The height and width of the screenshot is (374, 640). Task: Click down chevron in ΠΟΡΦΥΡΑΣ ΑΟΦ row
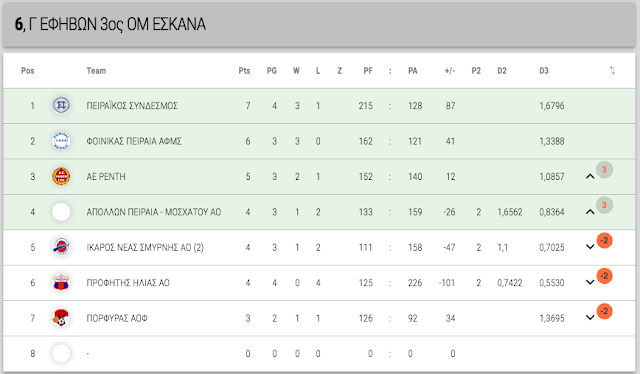[590, 318]
